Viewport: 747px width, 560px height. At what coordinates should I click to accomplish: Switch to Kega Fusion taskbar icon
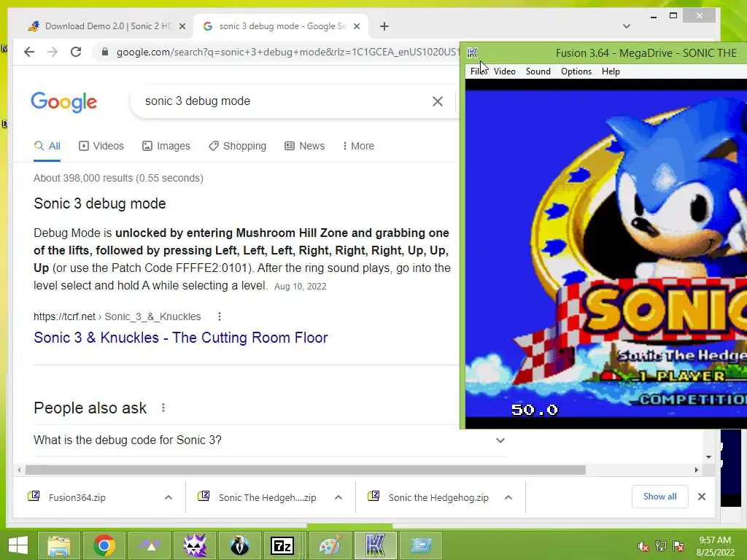coord(376,545)
